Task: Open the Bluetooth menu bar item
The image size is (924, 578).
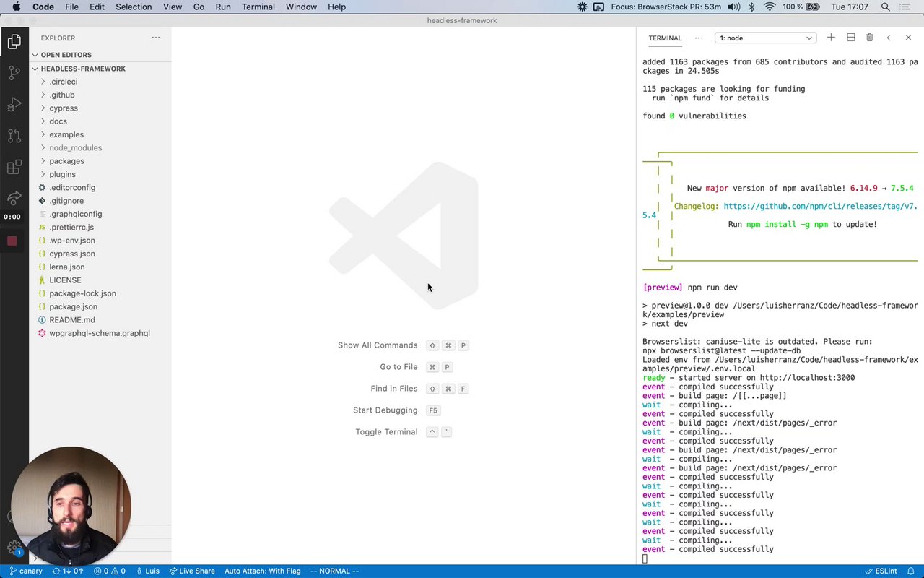Action: (751, 7)
